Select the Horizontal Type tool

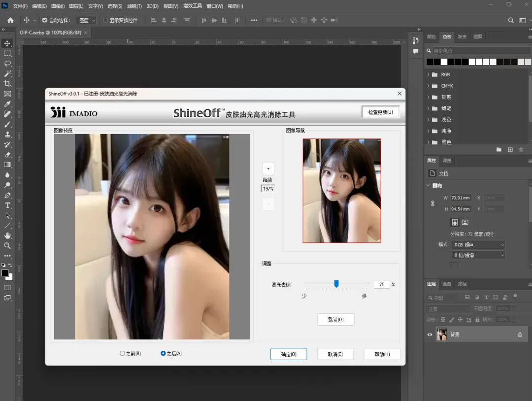point(7,205)
